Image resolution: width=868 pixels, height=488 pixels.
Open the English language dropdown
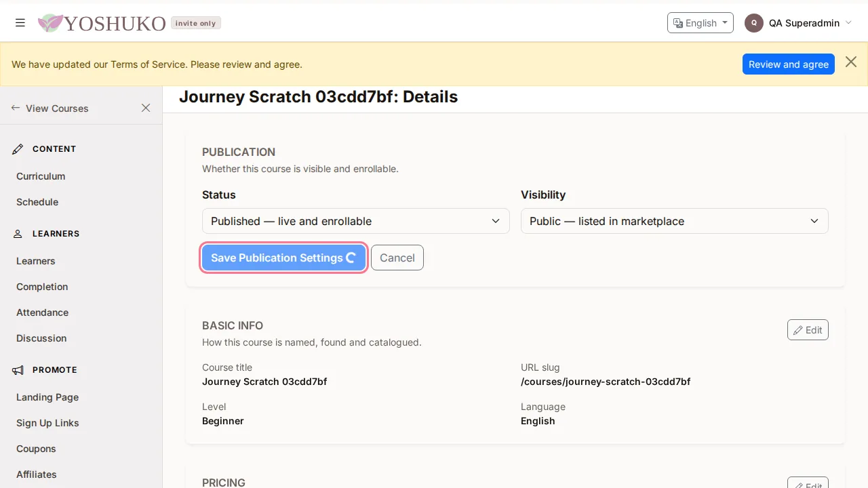700,23
